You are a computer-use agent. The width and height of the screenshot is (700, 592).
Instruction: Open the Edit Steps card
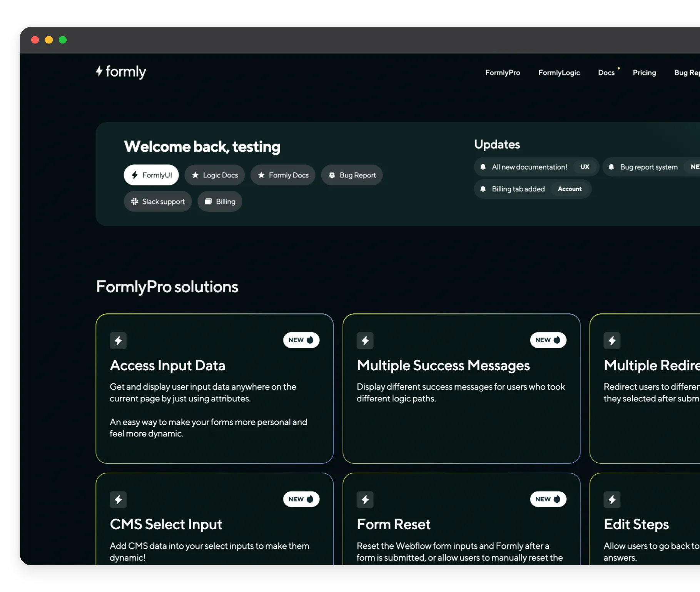[645, 519]
